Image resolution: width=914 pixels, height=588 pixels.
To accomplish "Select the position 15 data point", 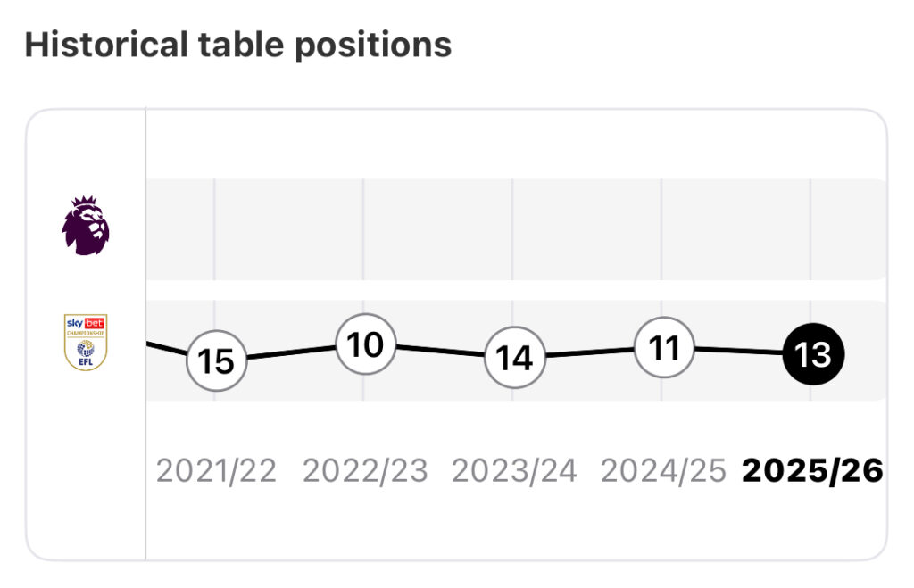I will click(x=215, y=362).
